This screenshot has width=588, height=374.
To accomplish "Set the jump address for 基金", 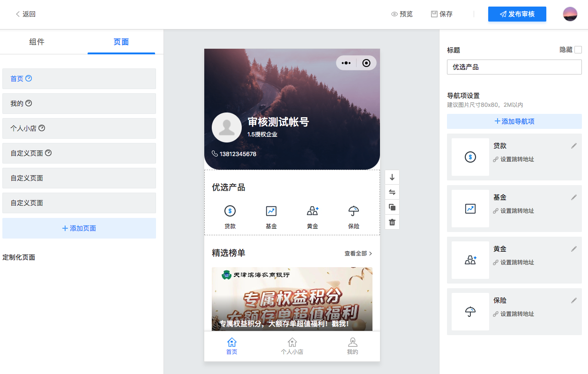I will [x=514, y=211].
